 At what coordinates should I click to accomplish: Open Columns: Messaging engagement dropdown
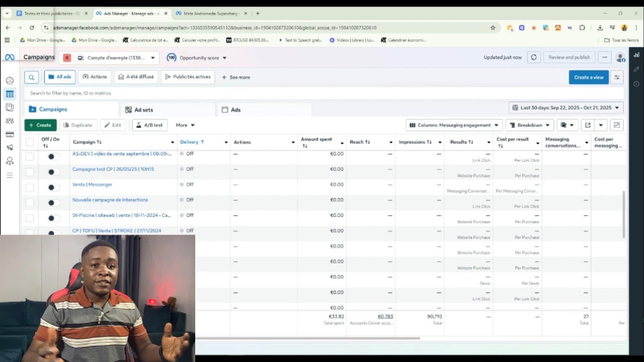click(x=454, y=125)
